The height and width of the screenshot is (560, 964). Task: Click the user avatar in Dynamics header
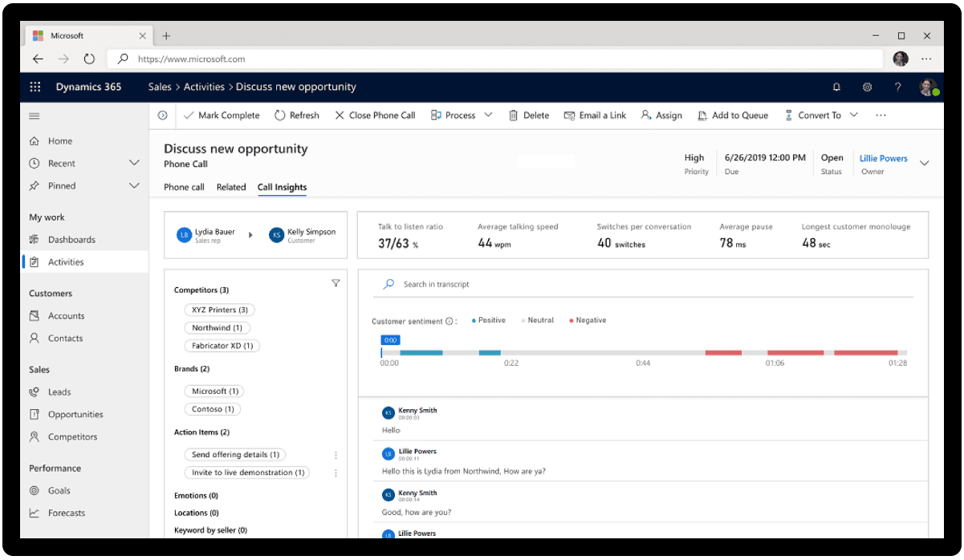point(929,87)
